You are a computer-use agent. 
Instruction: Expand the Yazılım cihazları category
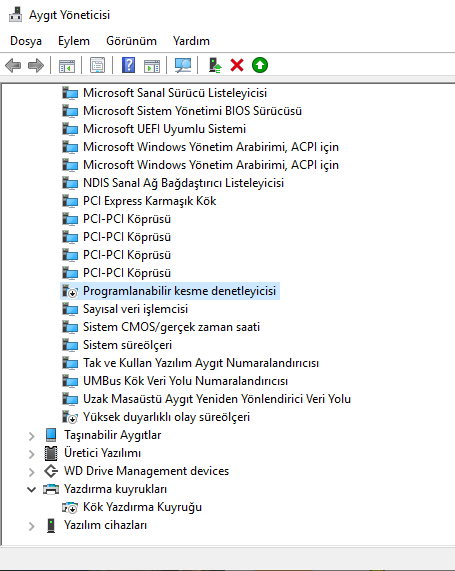32,526
